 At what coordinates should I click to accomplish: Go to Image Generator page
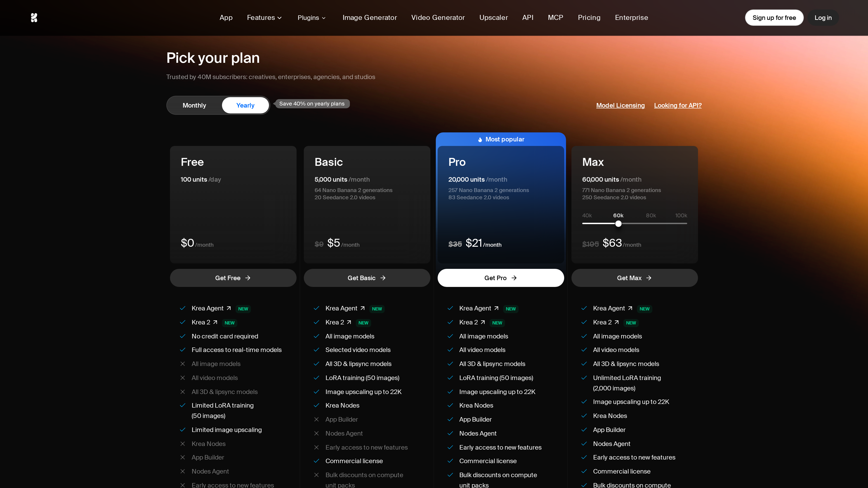370,18
